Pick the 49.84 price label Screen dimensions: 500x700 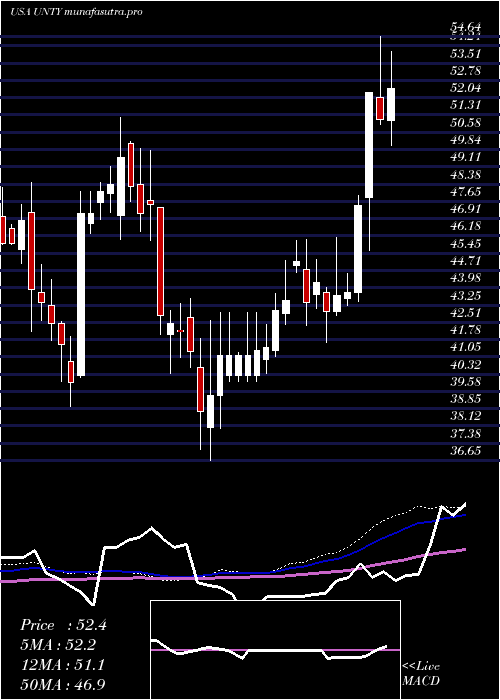(x=466, y=140)
